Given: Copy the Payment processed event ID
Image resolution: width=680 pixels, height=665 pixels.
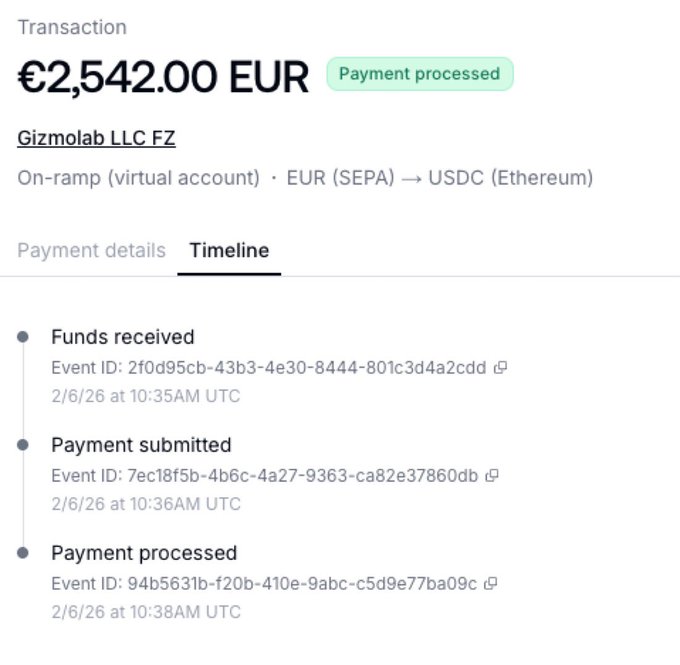Looking at the screenshot, I should click(x=491, y=583).
